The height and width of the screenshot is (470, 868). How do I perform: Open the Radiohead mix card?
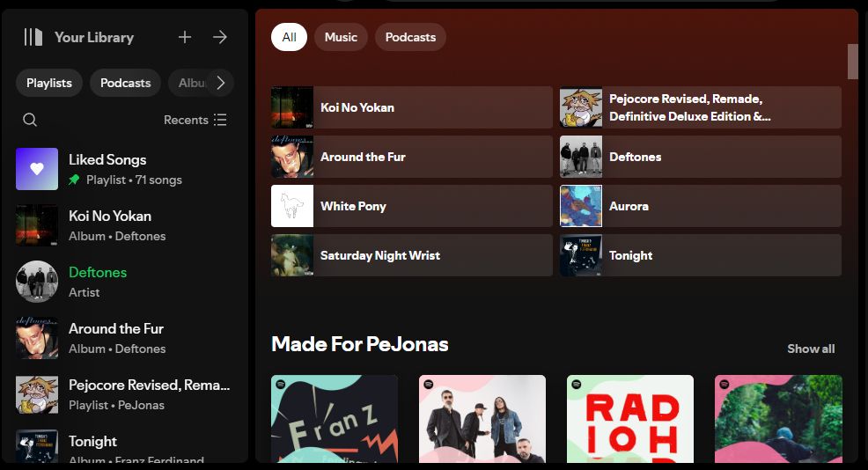[x=630, y=419]
